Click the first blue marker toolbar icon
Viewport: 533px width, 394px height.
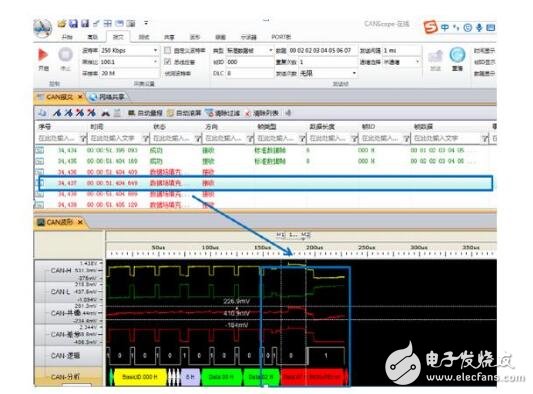point(57,113)
